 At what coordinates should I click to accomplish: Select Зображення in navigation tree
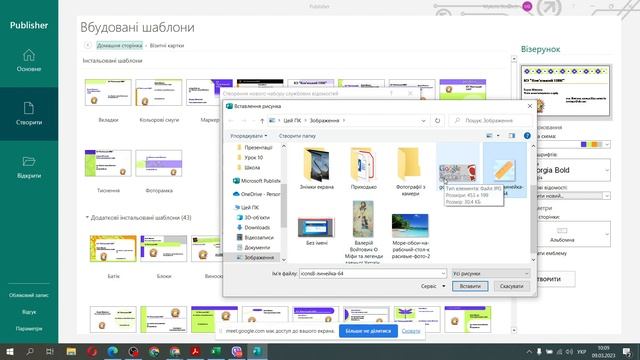[255, 258]
